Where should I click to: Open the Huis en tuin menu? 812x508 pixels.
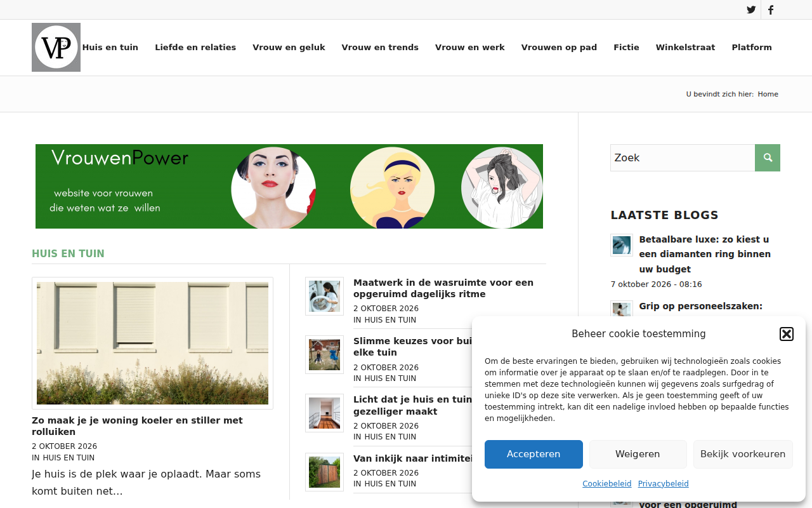coord(110,48)
